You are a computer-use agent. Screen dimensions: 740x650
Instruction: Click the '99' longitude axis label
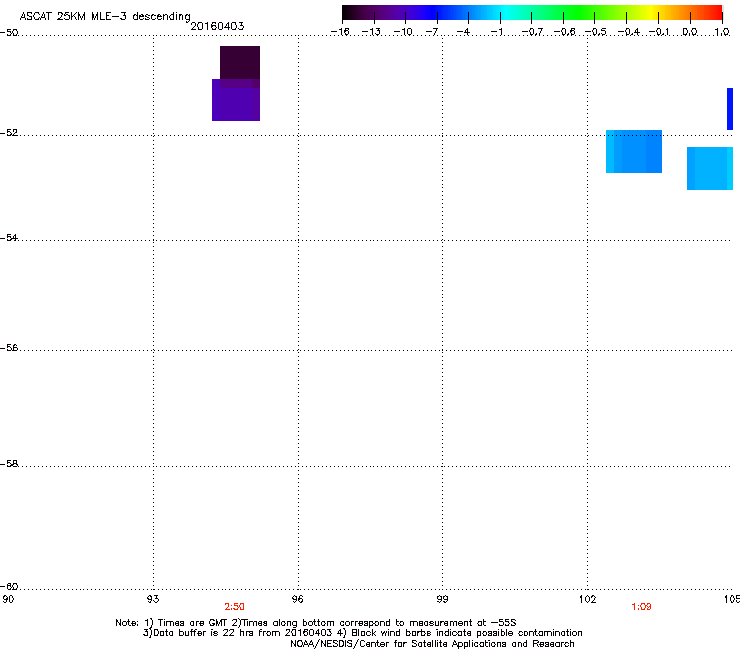(442, 599)
